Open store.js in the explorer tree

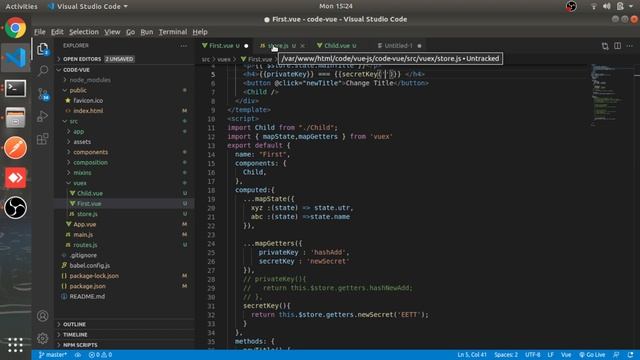[87, 214]
